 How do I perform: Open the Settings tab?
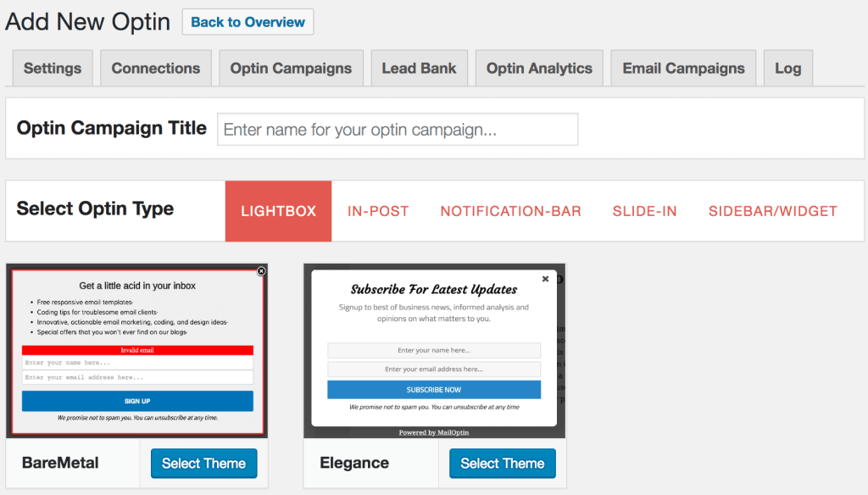(x=53, y=69)
